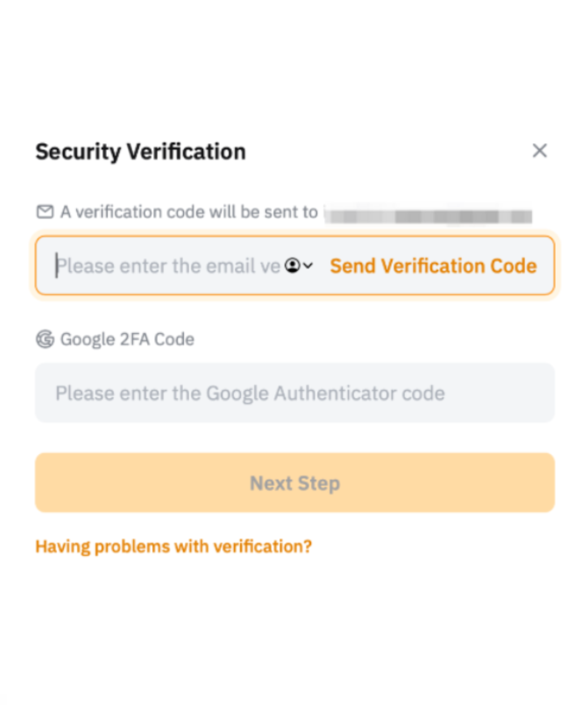
Task: Get help via the orange verification problems link
Action: click(x=174, y=547)
